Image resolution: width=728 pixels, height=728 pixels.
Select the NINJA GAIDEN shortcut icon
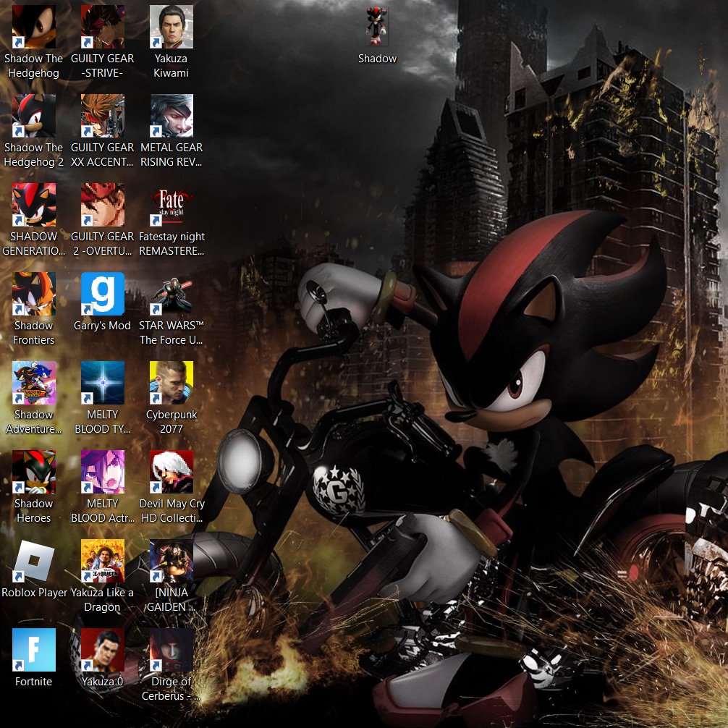pyautogui.click(x=171, y=561)
